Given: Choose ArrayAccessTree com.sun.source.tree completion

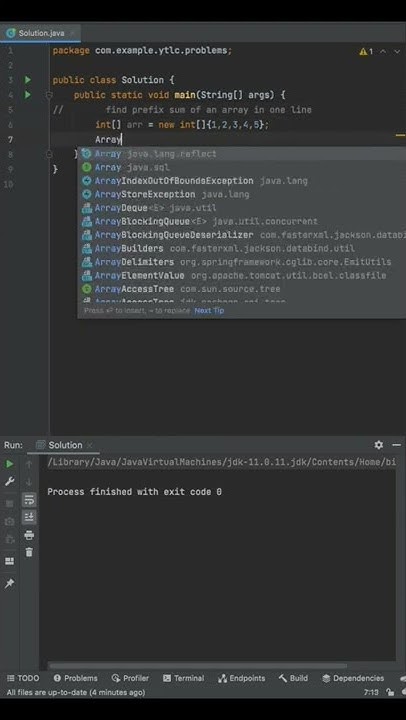Looking at the screenshot, I should [x=242, y=289].
